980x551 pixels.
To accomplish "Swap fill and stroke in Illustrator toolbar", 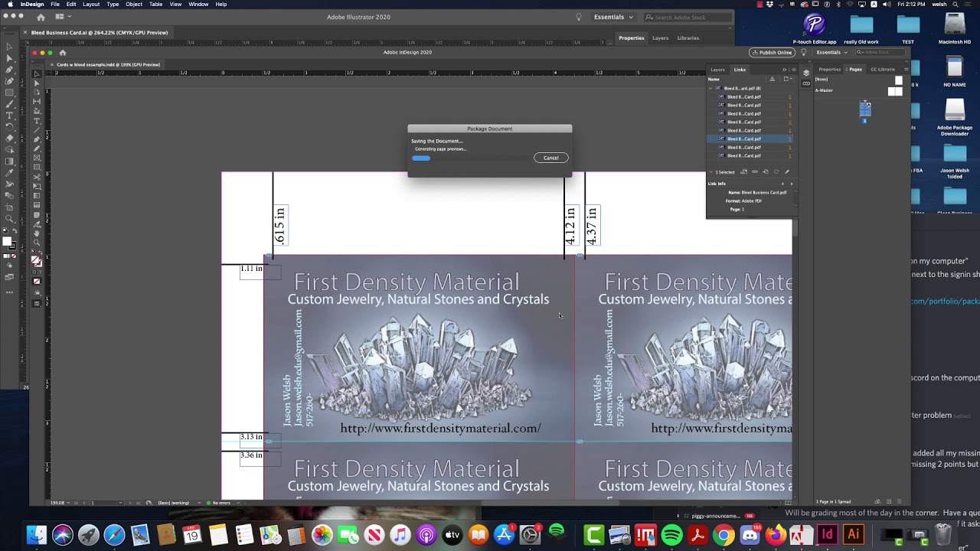I will click(x=15, y=230).
